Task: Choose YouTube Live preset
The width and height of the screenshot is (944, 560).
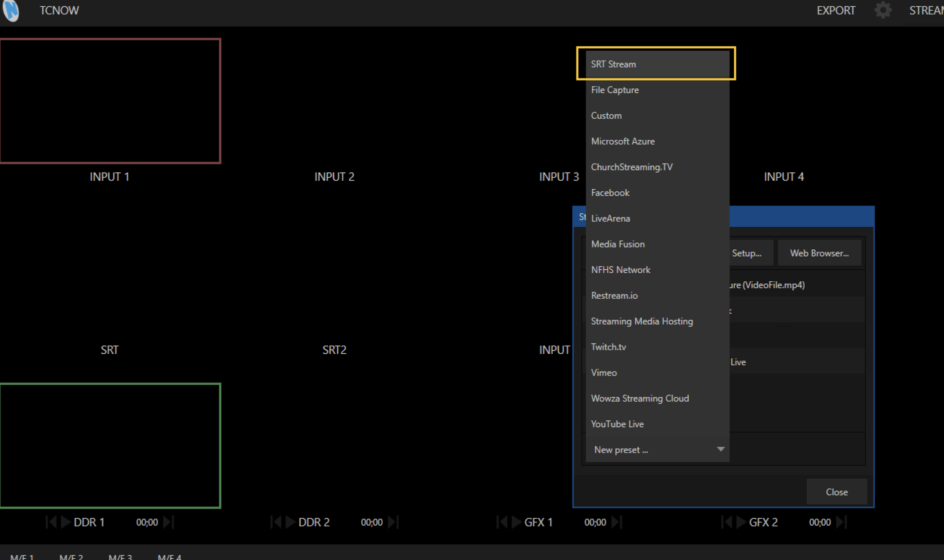Action: [657, 424]
